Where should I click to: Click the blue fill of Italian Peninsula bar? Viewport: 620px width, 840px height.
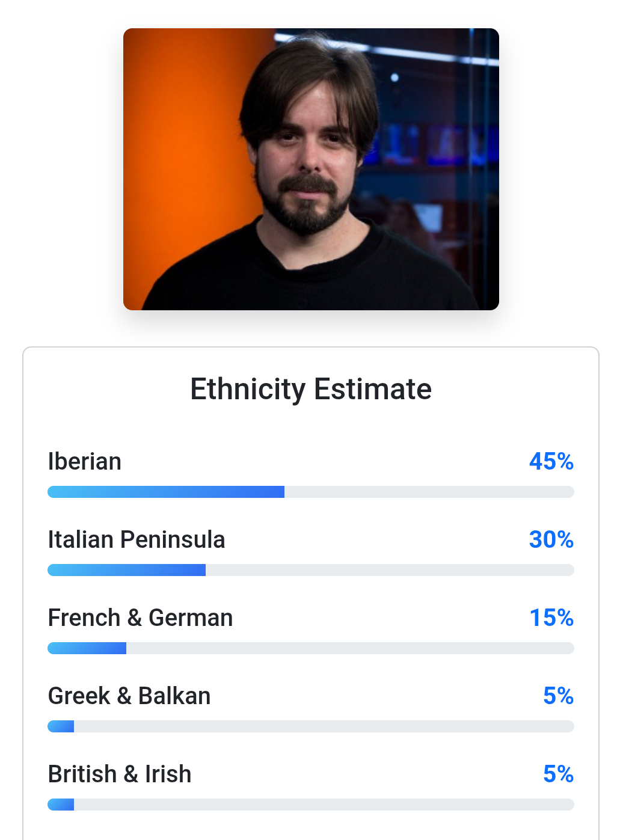pyautogui.click(x=127, y=570)
